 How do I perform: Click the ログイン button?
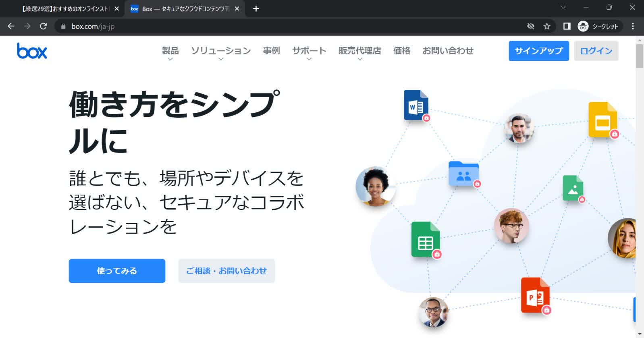[596, 51]
